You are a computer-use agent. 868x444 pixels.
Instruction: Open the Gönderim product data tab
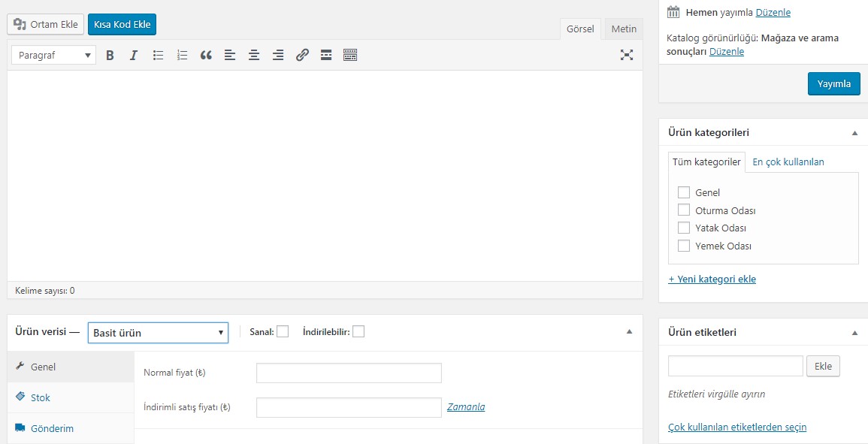tap(71, 428)
